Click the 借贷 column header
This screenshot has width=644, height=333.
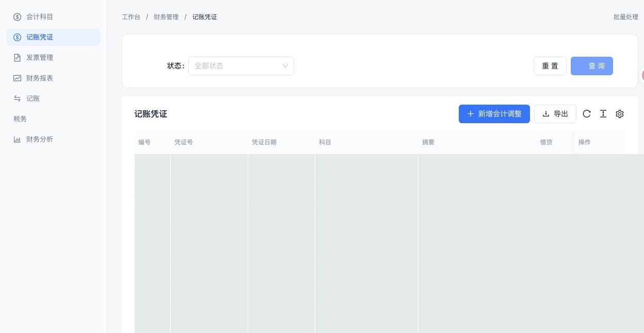click(546, 142)
